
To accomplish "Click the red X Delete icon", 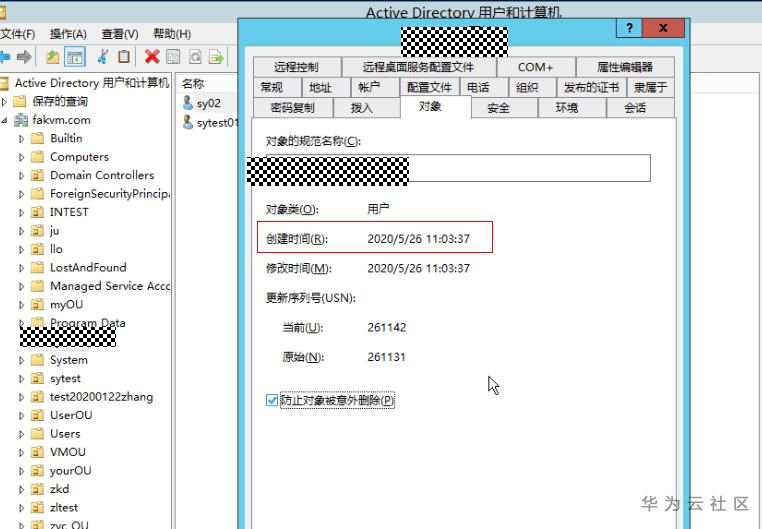I will pos(152,57).
